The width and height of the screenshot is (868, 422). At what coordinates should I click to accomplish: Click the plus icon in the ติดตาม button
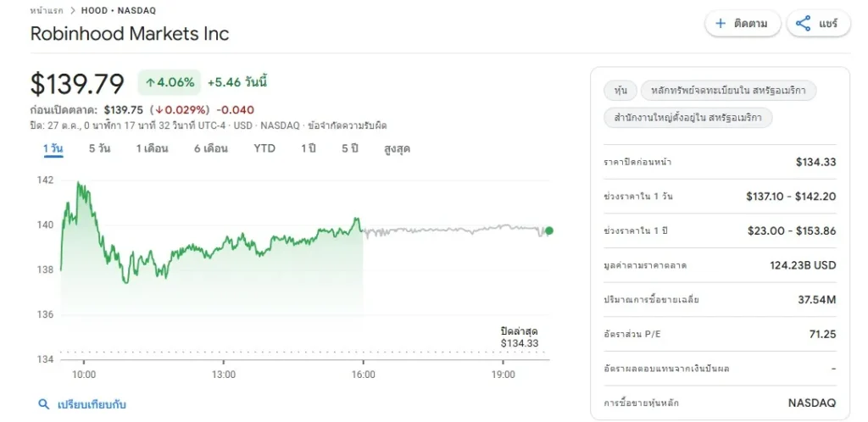tap(721, 24)
